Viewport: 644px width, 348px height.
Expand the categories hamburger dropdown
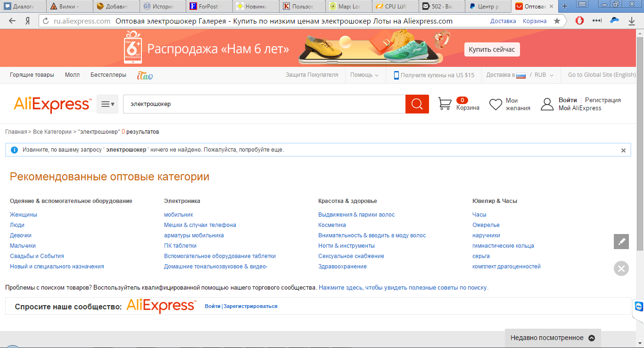coord(107,104)
